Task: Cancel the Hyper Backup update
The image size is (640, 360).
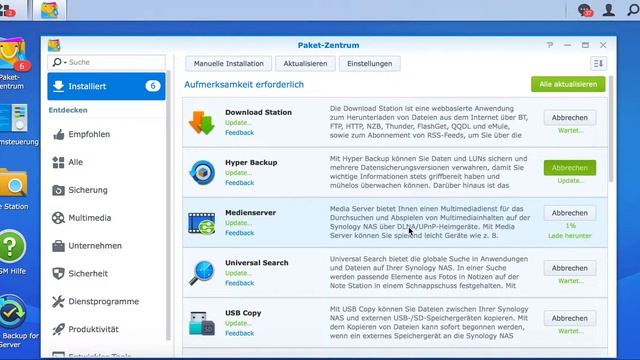Action: click(x=569, y=168)
